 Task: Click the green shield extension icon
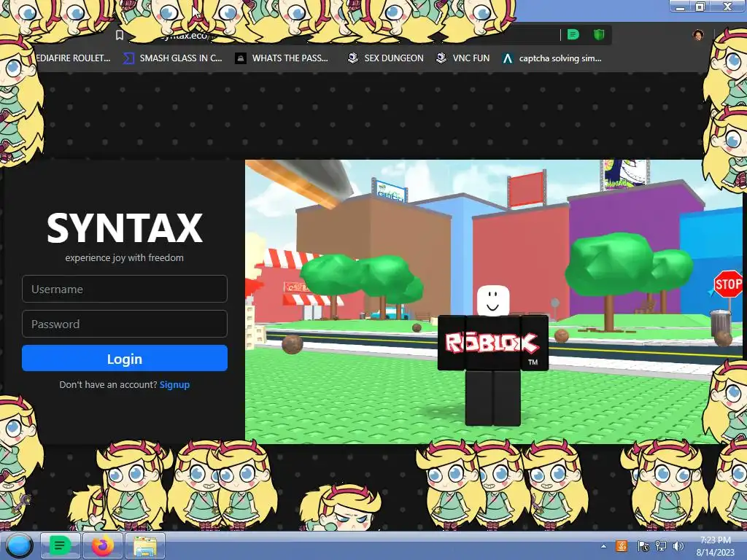(x=599, y=34)
